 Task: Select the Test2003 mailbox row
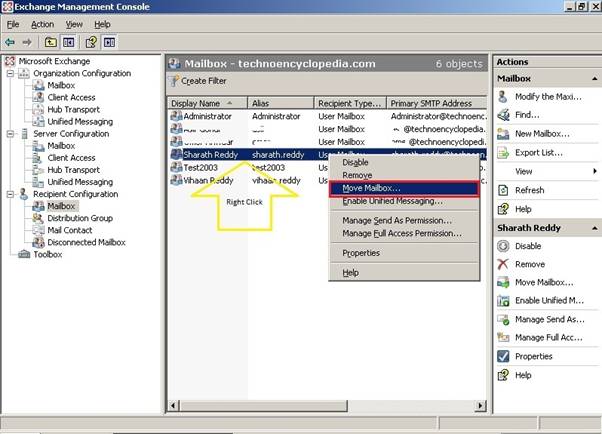pos(250,168)
